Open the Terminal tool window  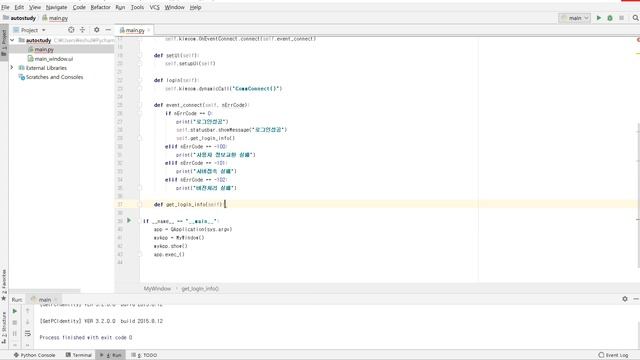pyautogui.click(x=79, y=355)
